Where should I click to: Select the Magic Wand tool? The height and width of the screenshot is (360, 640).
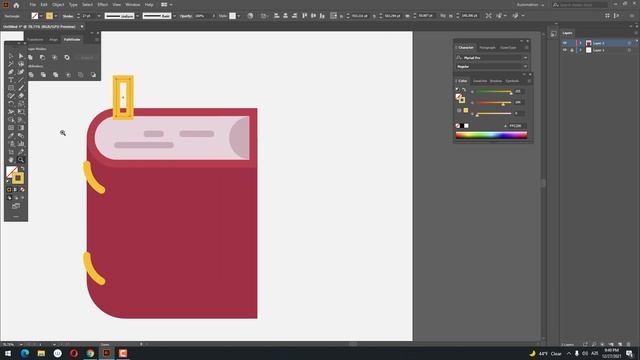(x=11, y=64)
